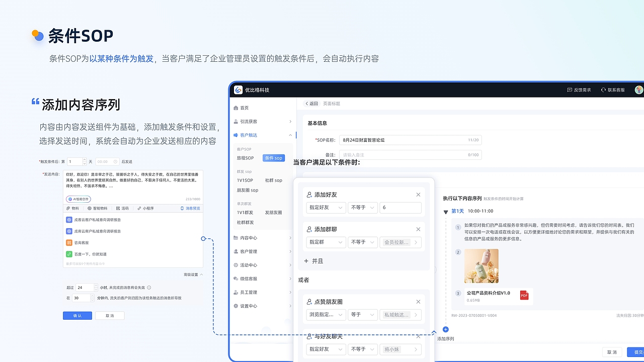This screenshot has width=644, height=362.
Task: Open 指定好友 dropdown under 与好友聊天
Action: coord(326,349)
